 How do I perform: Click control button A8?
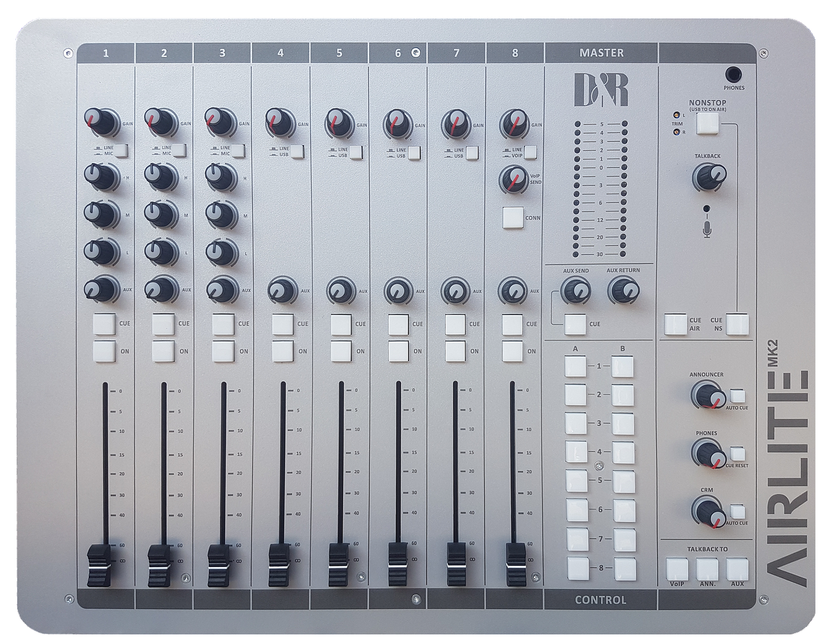(578, 568)
